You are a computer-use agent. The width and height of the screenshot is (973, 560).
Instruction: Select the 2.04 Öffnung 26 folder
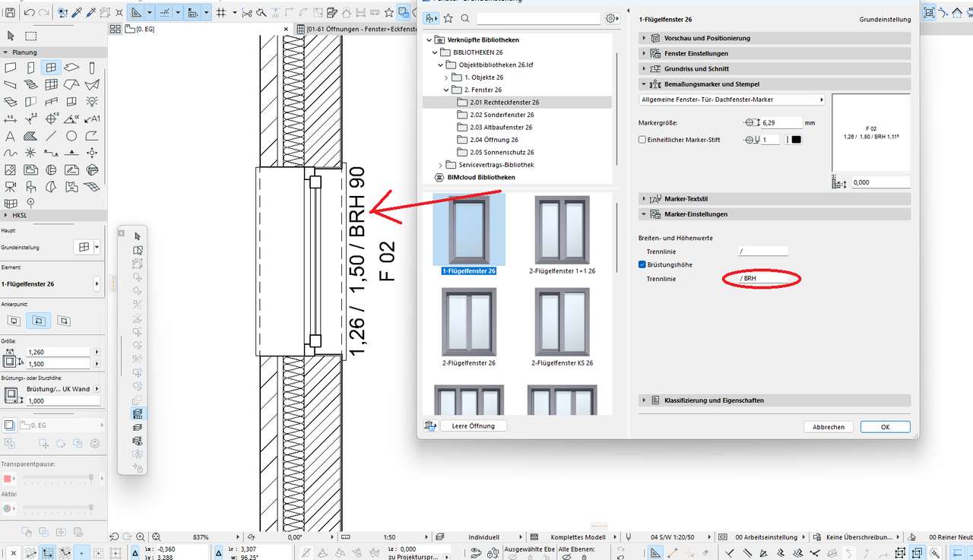pos(494,140)
